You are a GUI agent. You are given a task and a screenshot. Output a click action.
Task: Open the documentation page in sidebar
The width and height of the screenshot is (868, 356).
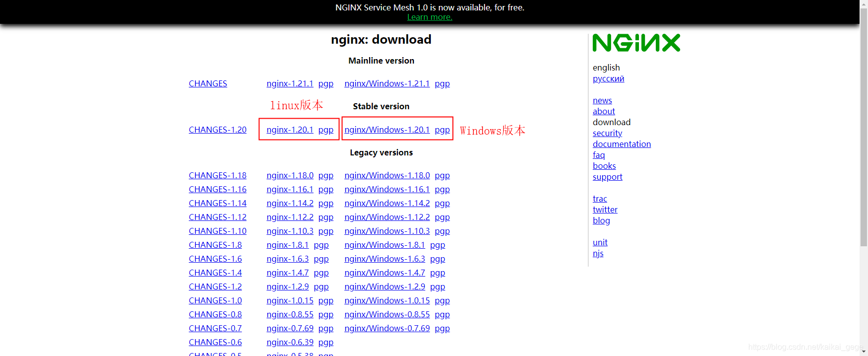622,144
